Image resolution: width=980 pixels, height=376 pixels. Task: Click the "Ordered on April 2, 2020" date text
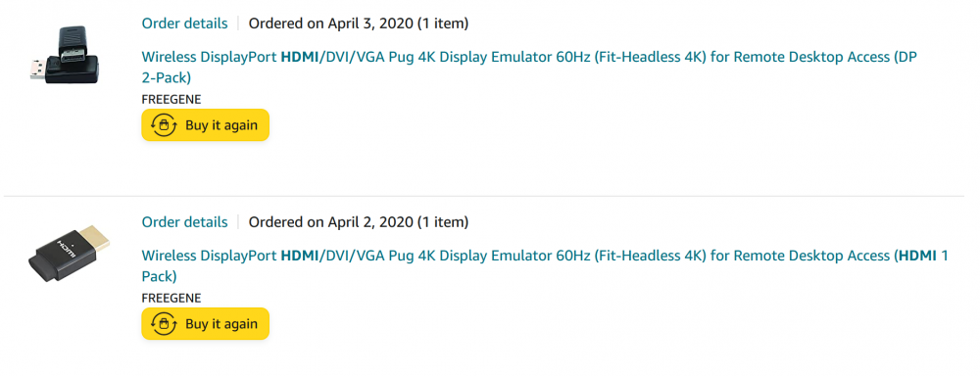coord(330,221)
